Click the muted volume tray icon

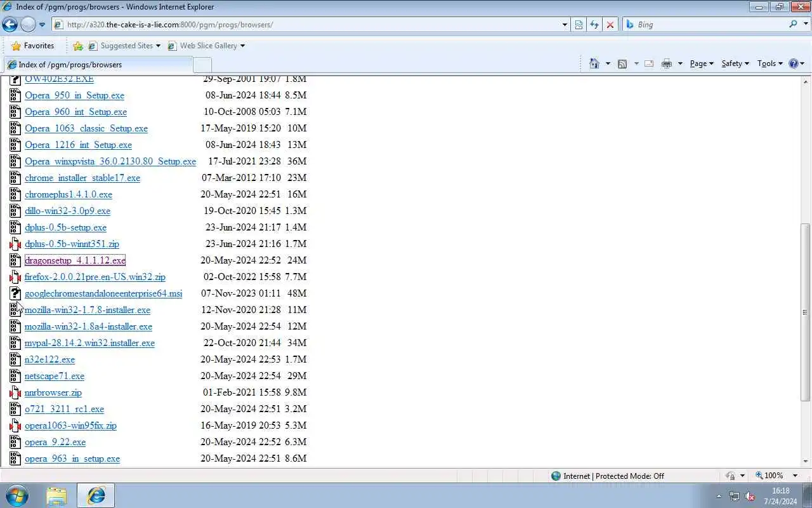tap(750, 497)
